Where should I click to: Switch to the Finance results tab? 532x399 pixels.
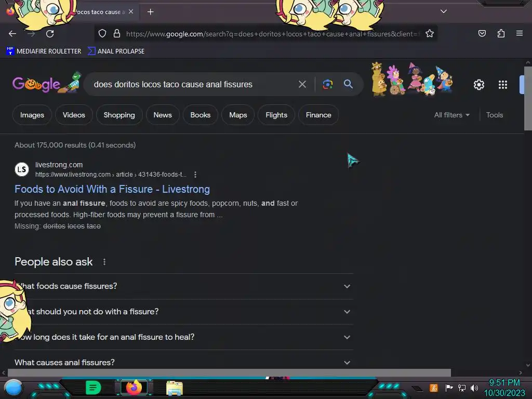(x=318, y=115)
